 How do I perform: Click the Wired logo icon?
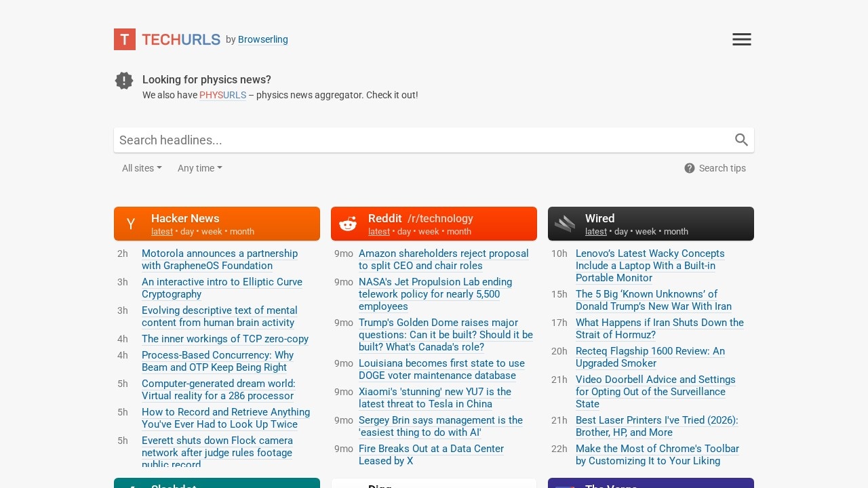pos(565,224)
